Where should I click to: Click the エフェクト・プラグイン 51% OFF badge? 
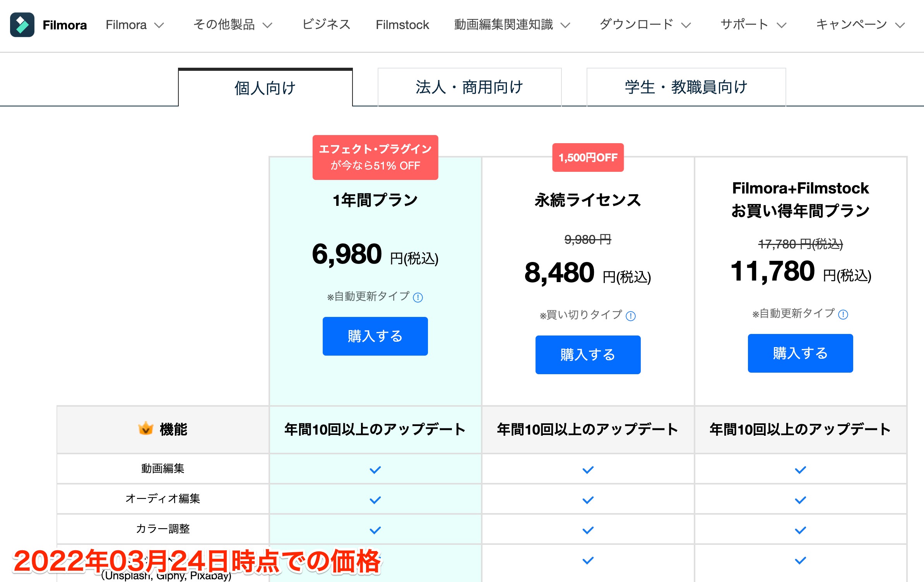coord(375,157)
